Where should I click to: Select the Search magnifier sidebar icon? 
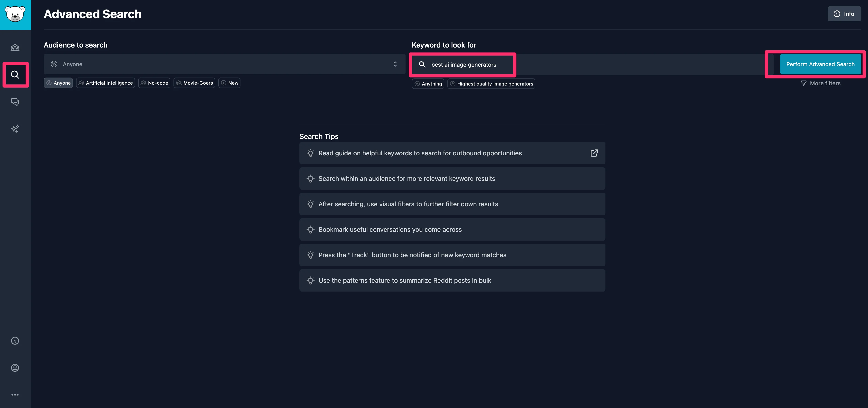(15, 74)
